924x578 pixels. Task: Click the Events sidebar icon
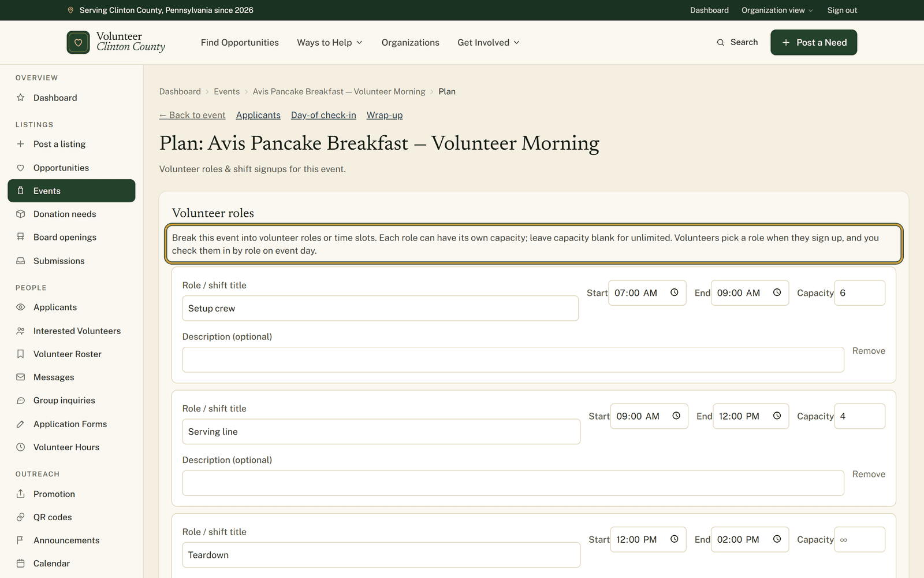21,191
